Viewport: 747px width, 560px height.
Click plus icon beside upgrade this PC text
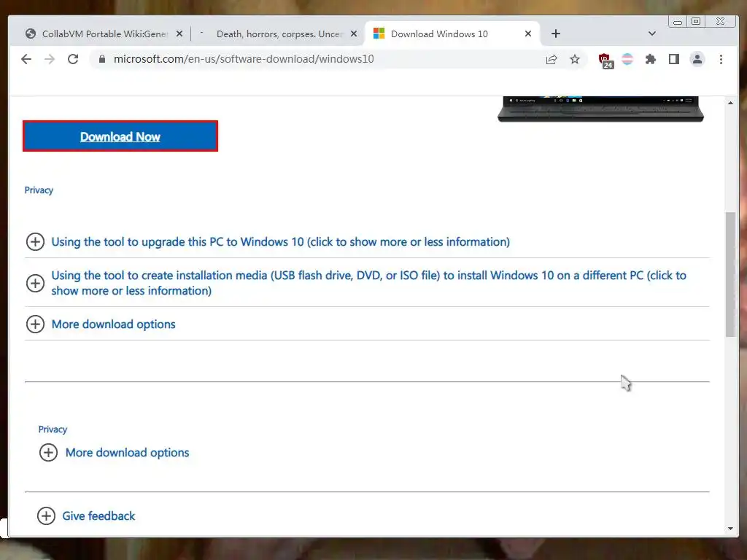35,241
